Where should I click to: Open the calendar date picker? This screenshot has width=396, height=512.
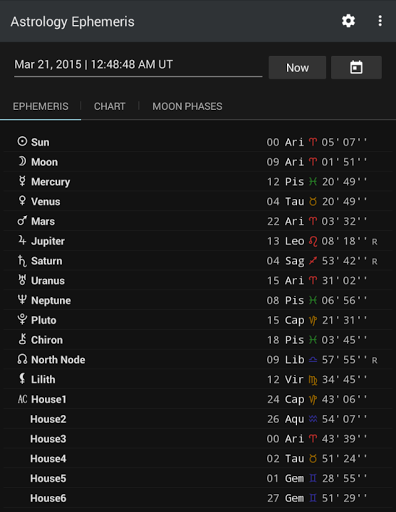[356, 67]
